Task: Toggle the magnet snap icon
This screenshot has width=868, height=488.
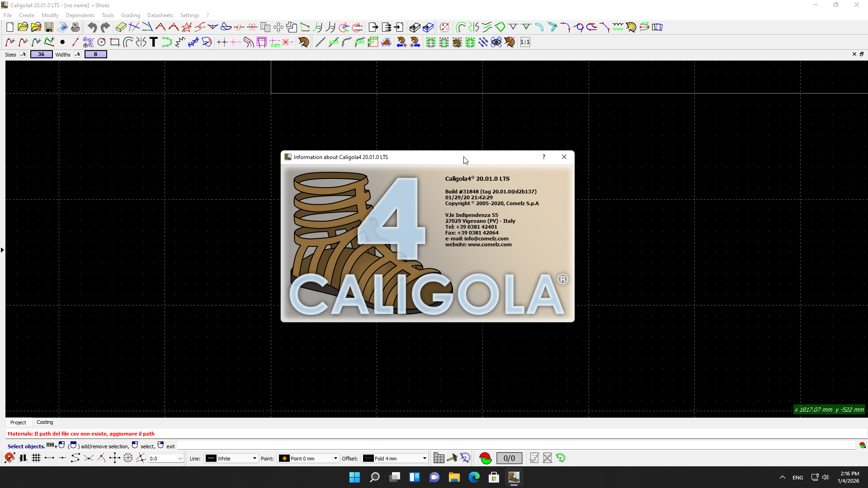Action: pos(9,458)
